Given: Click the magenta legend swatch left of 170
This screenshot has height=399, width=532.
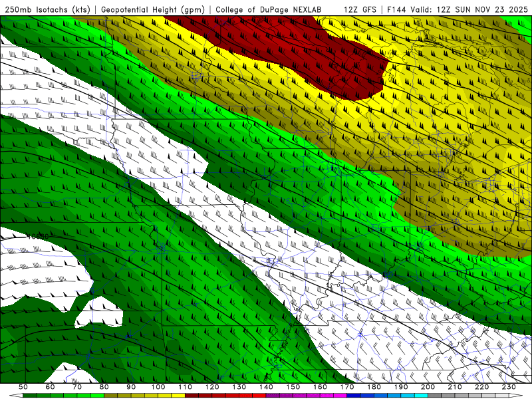Looking at the screenshot, I should pyautogui.click(x=340, y=396).
